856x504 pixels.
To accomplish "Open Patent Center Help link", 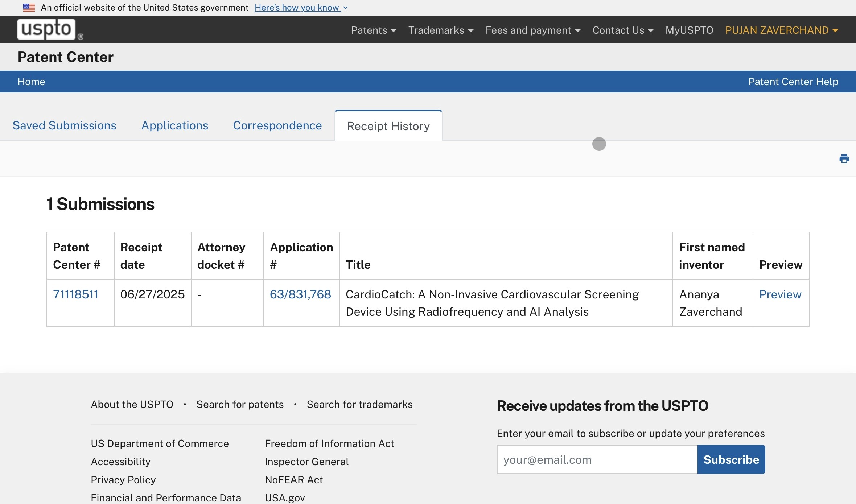I will click(x=793, y=82).
